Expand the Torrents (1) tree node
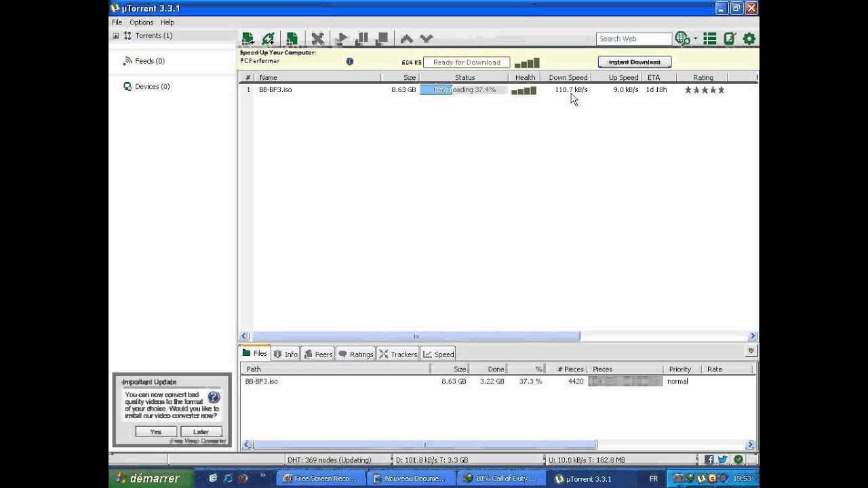This screenshot has height=488, width=868. click(116, 36)
